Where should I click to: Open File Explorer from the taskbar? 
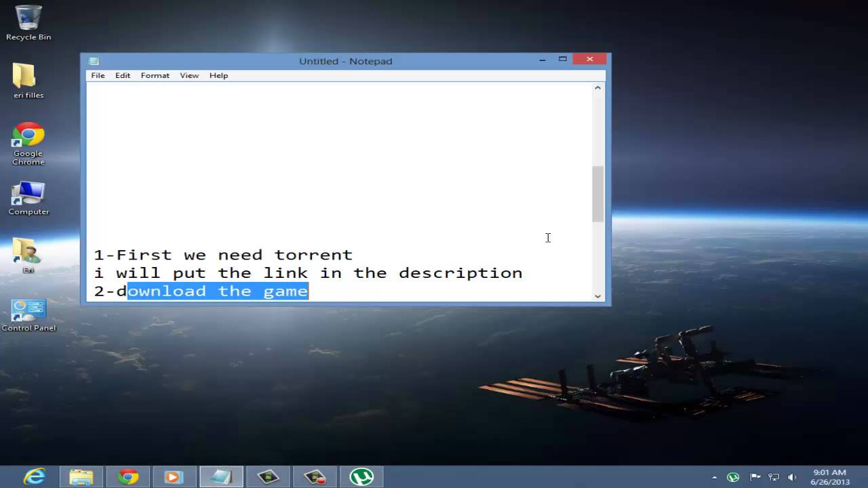(x=81, y=476)
